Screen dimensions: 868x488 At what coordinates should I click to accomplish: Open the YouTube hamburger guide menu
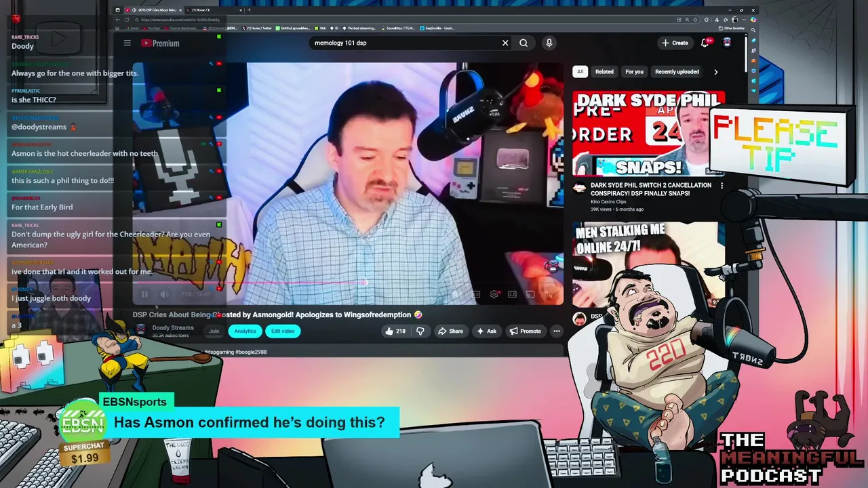(x=127, y=43)
